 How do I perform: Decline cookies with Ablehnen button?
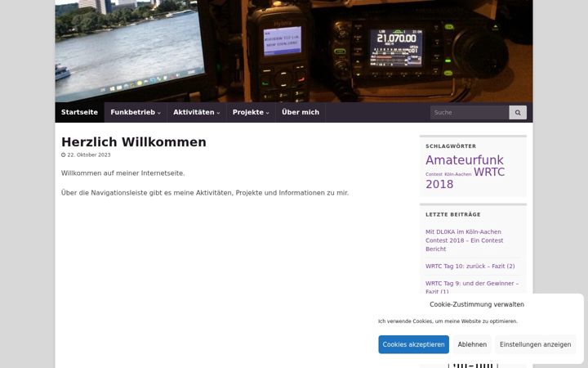(x=472, y=344)
